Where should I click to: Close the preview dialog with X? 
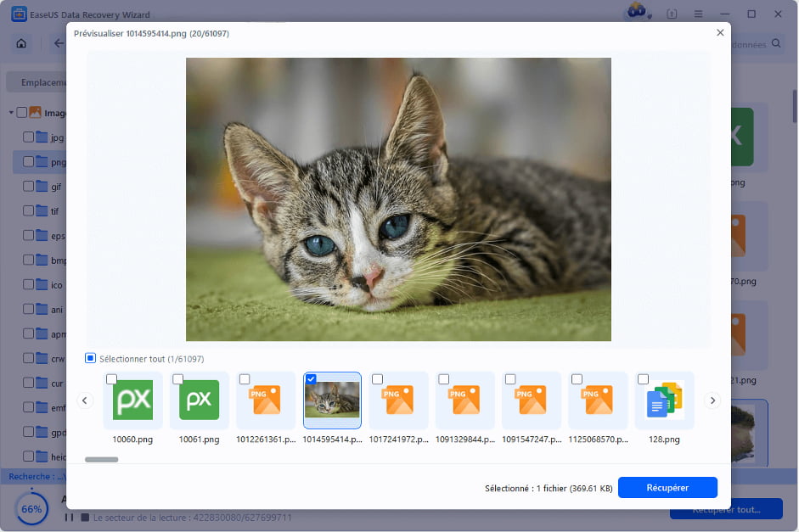pos(720,32)
